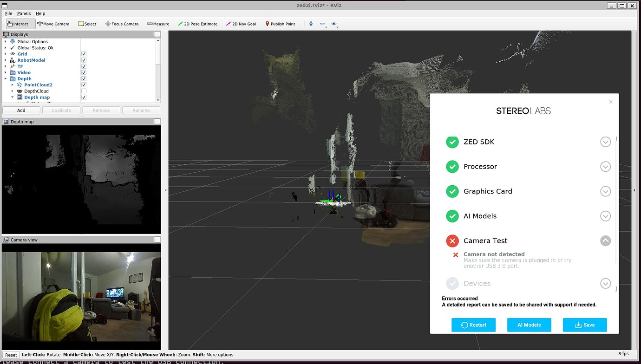Enable the DepthCloud display checkbox
This screenshot has height=364, width=641.
84,91
